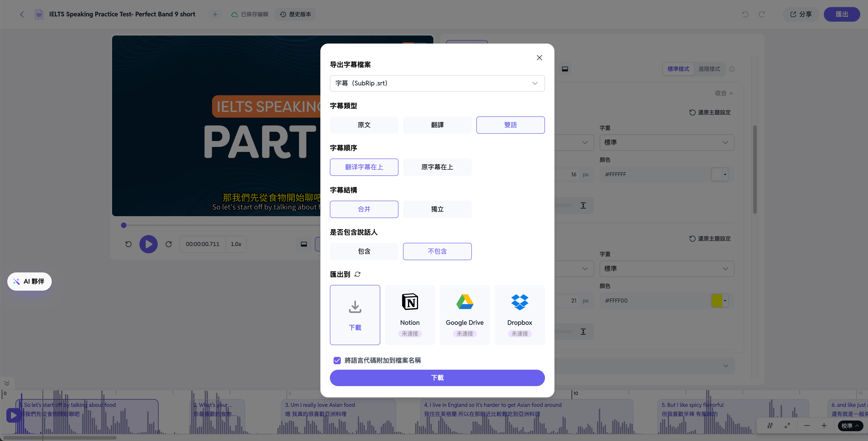Click the undo arrow in top bar

[745, 14]
